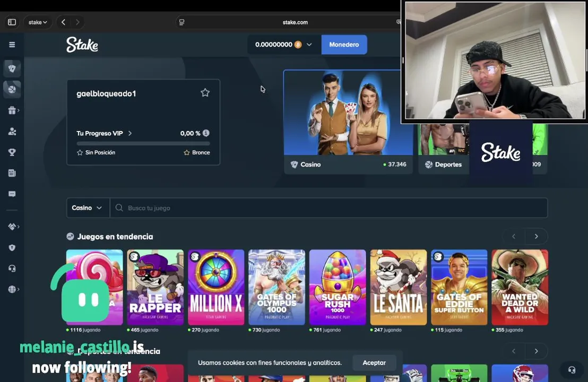Toggle the browser sidebar panel icon

coord(12,22)
